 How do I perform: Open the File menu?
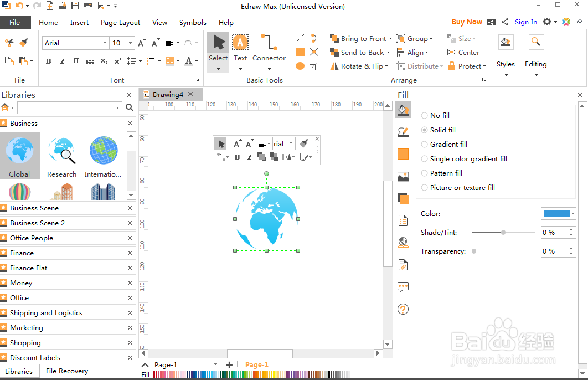14,23
